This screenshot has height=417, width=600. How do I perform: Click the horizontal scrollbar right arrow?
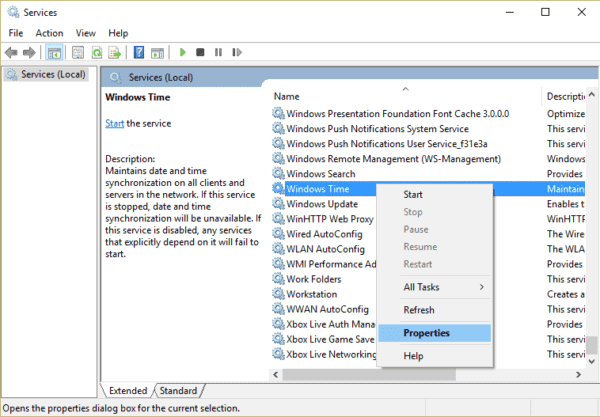[x=576, y=373]
